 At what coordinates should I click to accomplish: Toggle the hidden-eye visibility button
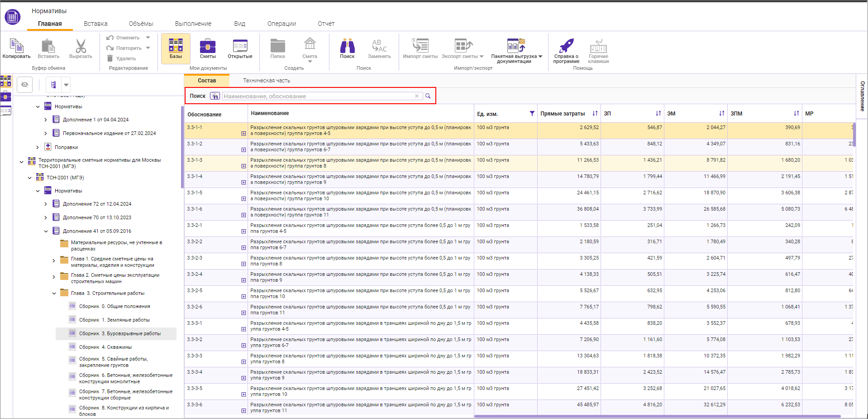pos(25,85)
